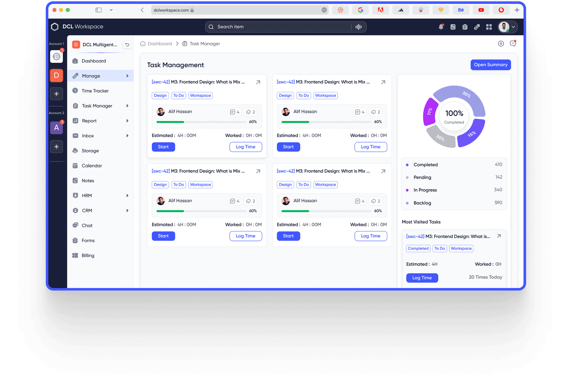Click Task Manager breadcrumb
Image resolution: width=571 pixels, height=392 pixels.
pos(201,44)
